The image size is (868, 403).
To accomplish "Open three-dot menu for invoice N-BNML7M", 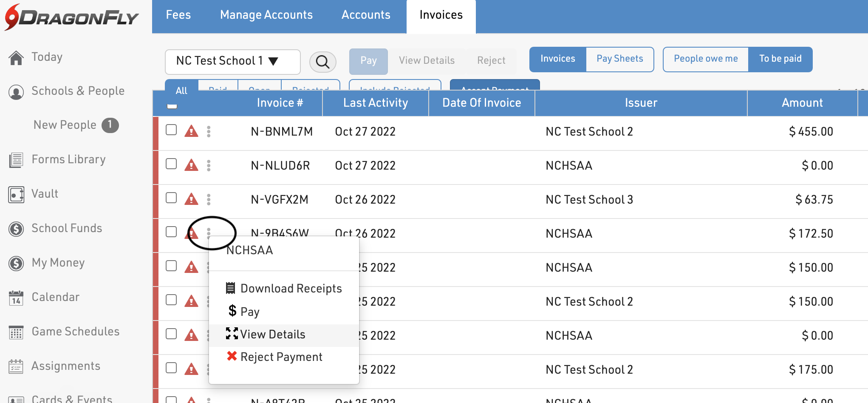I will [209, 131].
